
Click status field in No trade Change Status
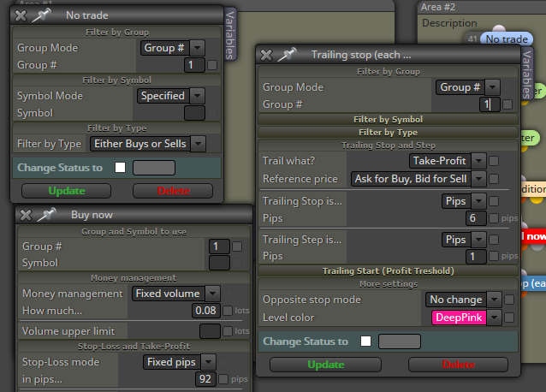click(x=154, y=168)
